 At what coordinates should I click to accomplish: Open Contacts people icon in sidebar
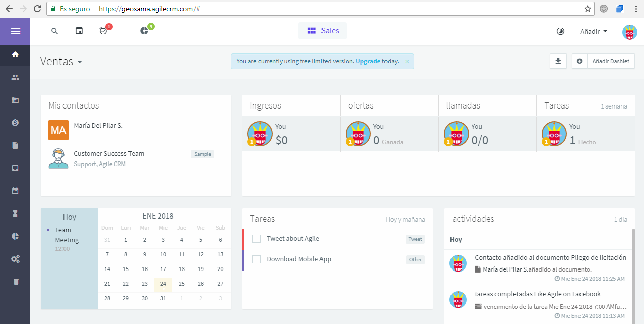coord(15,77)
